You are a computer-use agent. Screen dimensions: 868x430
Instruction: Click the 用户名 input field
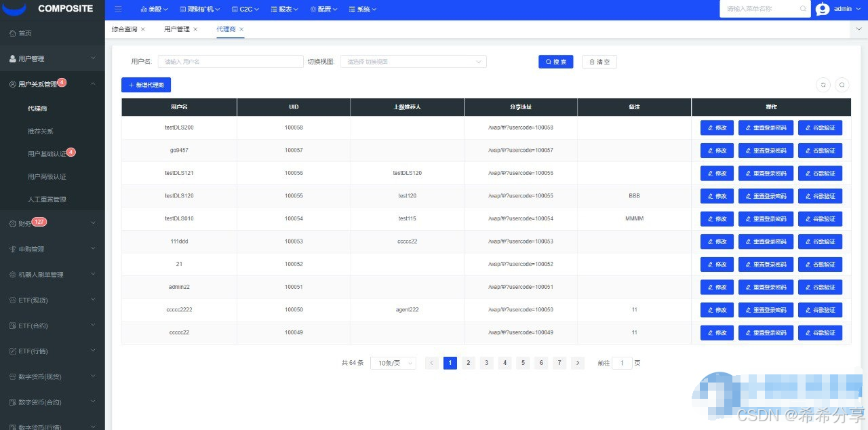[x=231, y=62]
